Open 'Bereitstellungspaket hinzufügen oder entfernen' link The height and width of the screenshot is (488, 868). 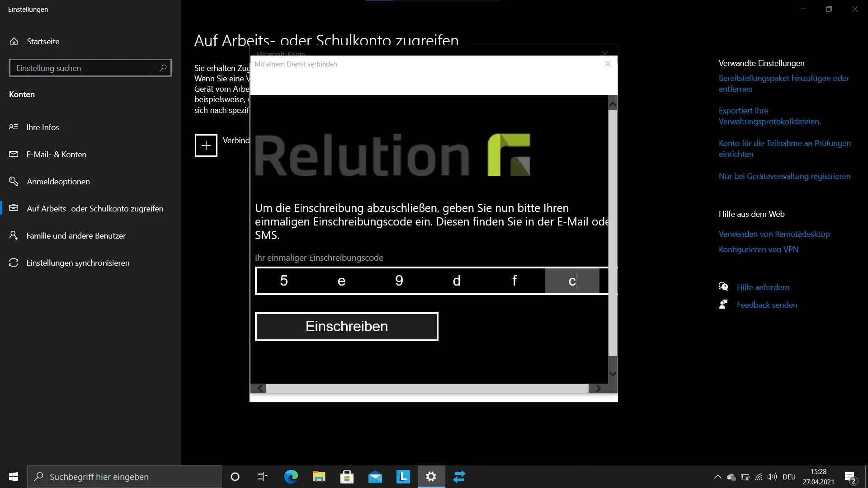point(783,84)
